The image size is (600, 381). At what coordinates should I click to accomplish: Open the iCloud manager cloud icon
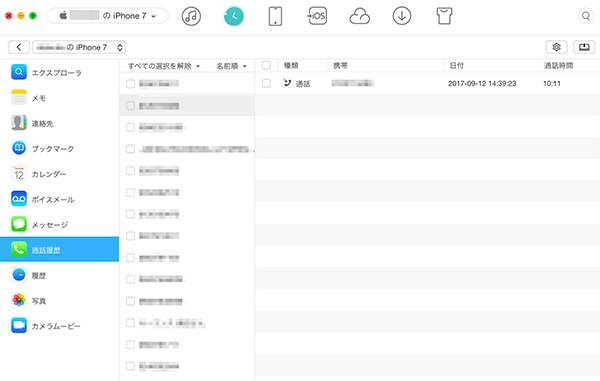(x=360, y=16)
